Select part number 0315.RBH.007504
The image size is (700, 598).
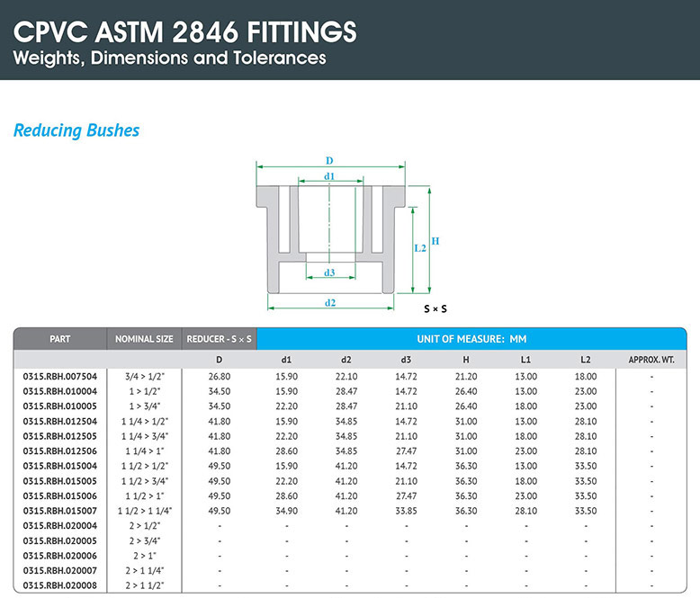[60, 377]
